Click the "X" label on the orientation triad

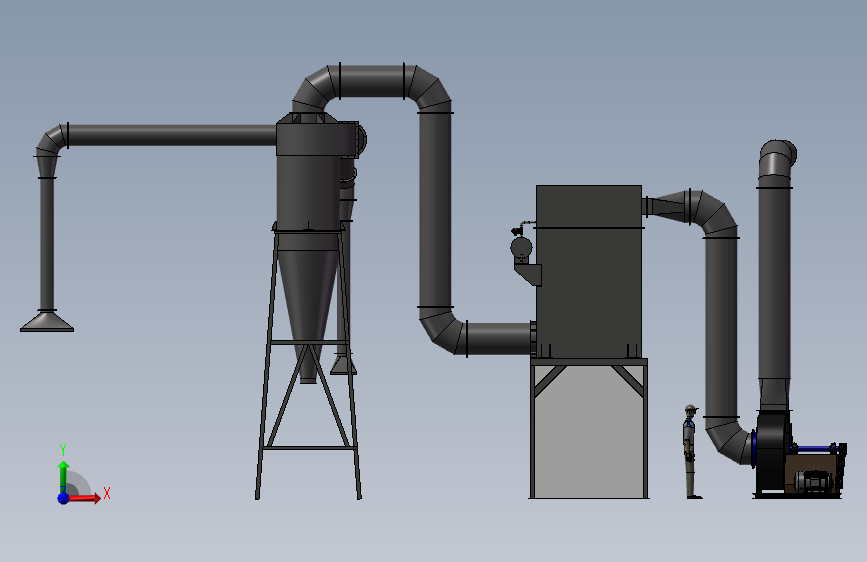coord(107,493)
